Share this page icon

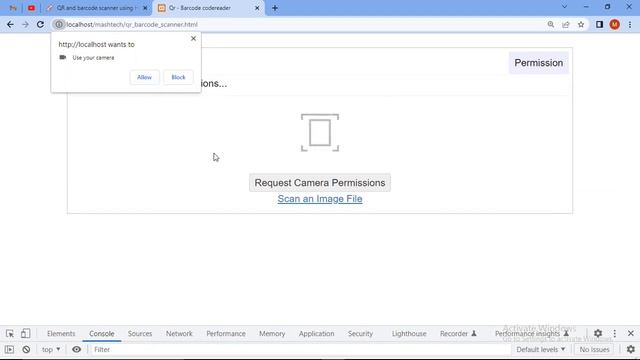click(566, 24)
